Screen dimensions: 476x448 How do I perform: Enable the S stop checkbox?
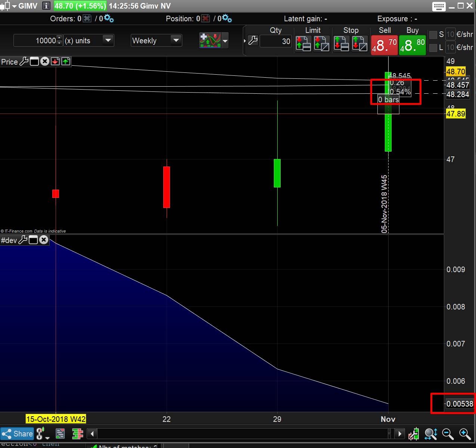pyautogui.click(x=433, y=35)
